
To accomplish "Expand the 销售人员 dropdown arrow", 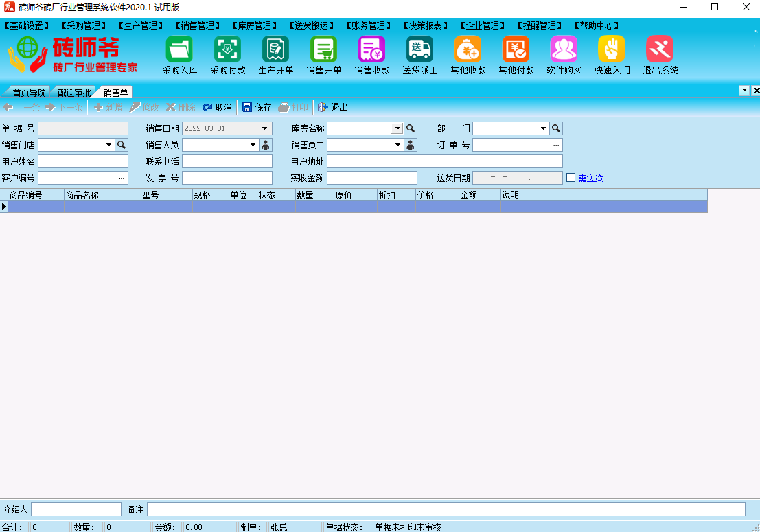I will coord(253,145).
